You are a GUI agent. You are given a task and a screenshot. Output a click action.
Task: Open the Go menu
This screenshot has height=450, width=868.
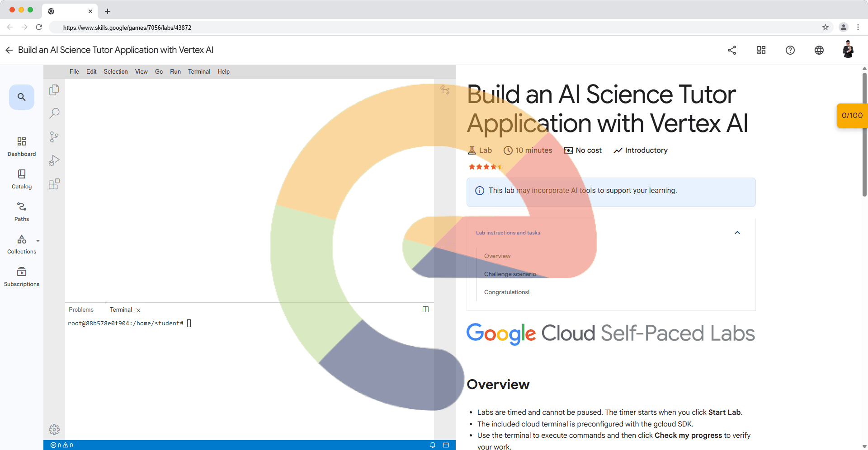(159, 71)
